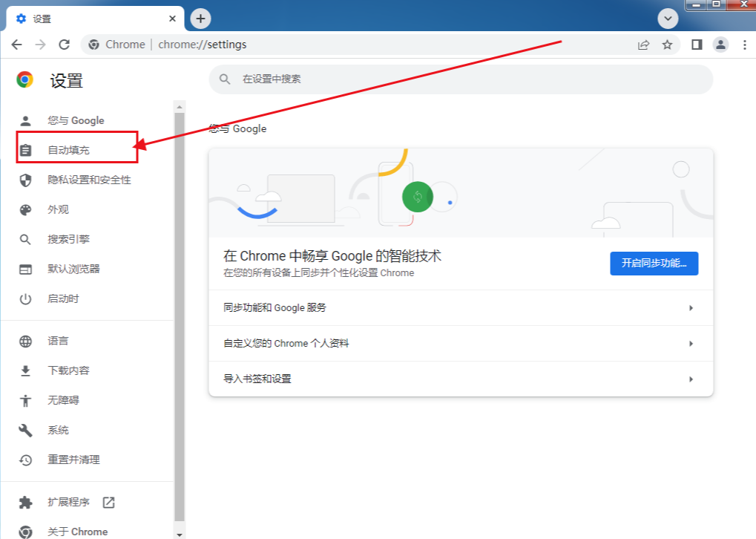Expand arrow on 自定义您的 Chrome 个人资料 row
Viewport: 756px width, 539px height.
coord(691,344)
